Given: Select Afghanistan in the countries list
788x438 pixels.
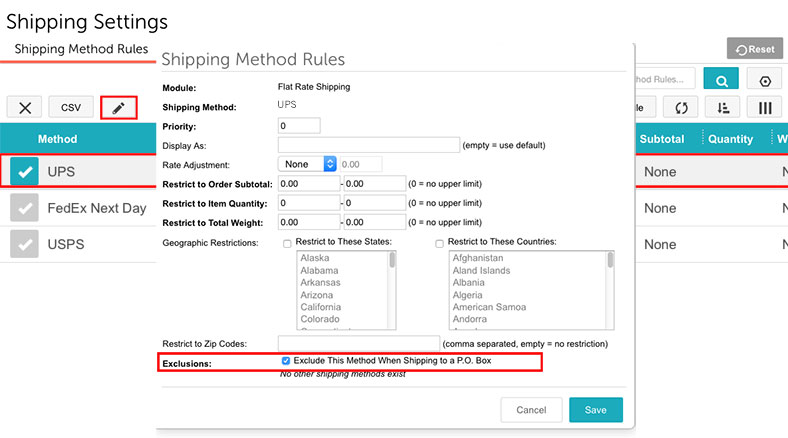Looking at the screenshot, I should pyautogui.click(x=477, y=258).
